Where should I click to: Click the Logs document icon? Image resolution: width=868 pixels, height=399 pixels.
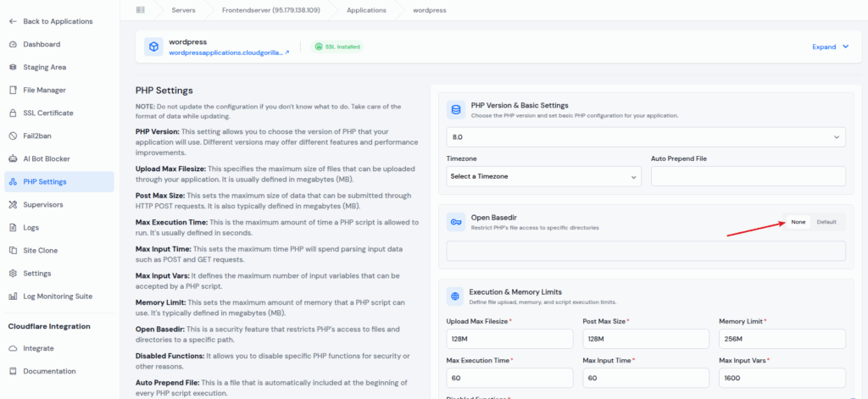pyautogui.click(x=14, y=227)
